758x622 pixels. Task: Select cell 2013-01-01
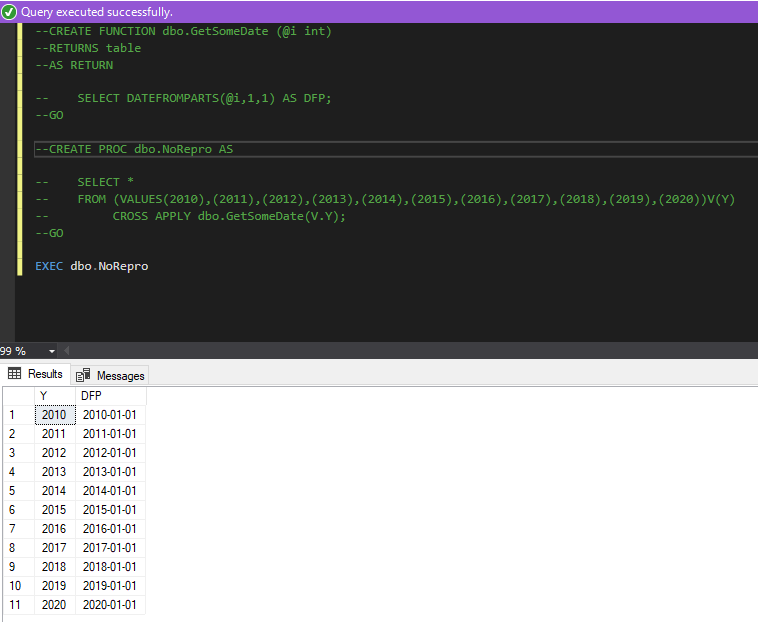click(111, 472)
